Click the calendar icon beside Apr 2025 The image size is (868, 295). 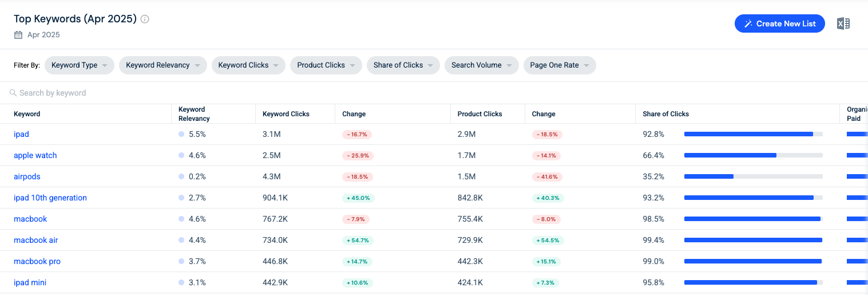click(18, 35)
